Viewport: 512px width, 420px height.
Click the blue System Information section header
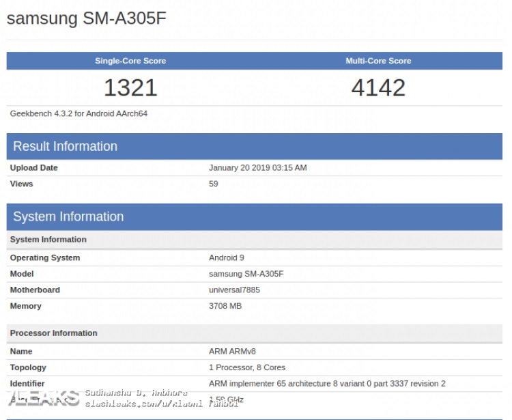(68, 216)
